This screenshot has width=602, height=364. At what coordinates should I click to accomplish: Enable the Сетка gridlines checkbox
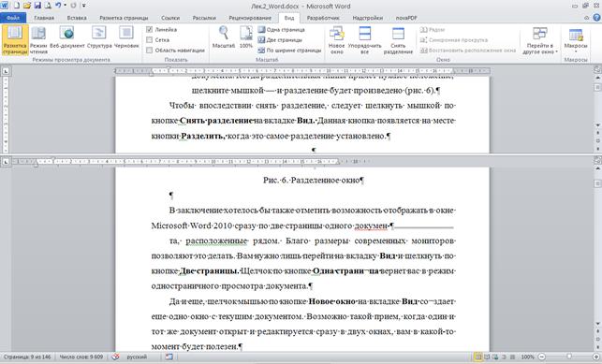coord(150,40)
